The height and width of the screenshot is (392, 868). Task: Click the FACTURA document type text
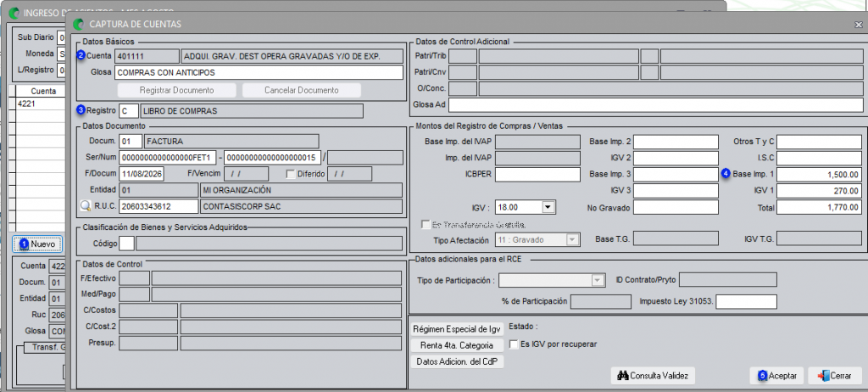click(x=165, y=142)
